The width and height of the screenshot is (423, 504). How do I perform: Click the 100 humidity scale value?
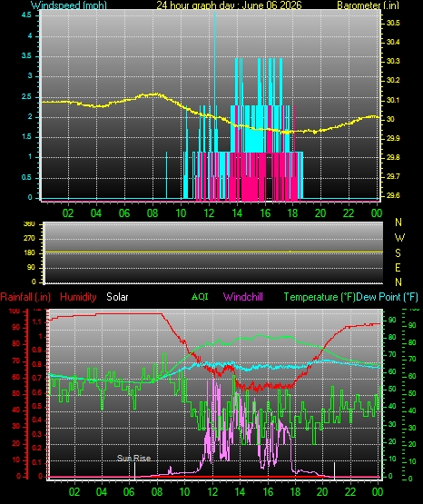tap(15, 311)
